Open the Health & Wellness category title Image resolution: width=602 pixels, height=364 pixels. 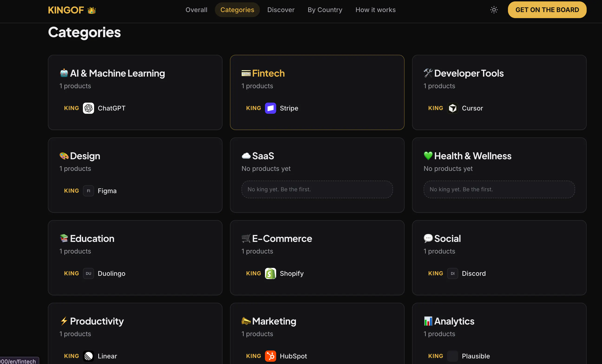(473, 156)
